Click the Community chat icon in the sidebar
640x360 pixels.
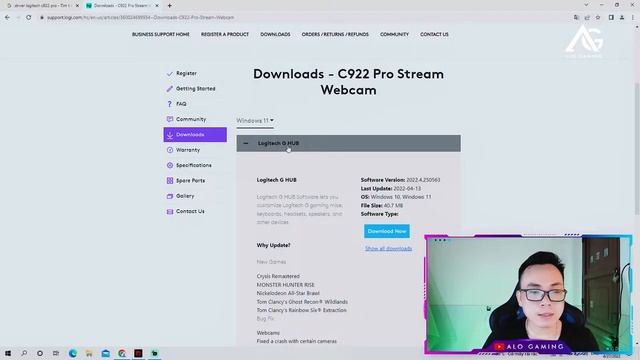pos(170,119)
